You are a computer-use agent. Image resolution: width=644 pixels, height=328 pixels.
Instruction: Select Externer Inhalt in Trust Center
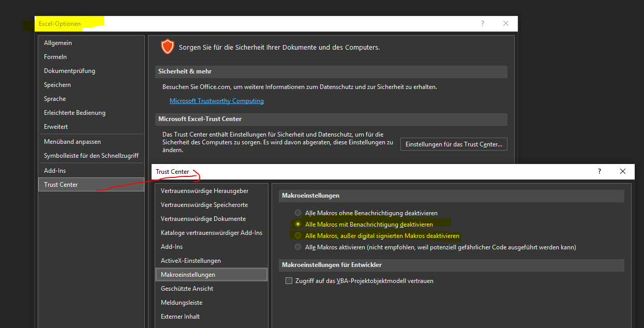pos(180,317)
